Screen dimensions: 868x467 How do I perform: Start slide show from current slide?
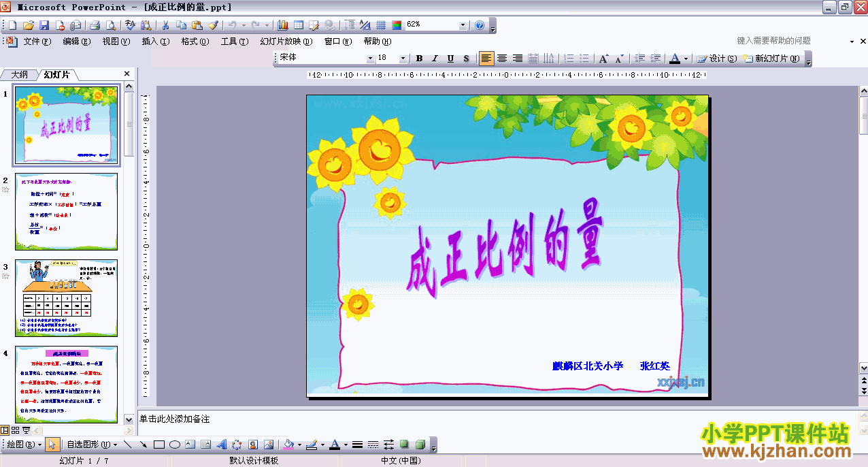[x=26, y=430]
